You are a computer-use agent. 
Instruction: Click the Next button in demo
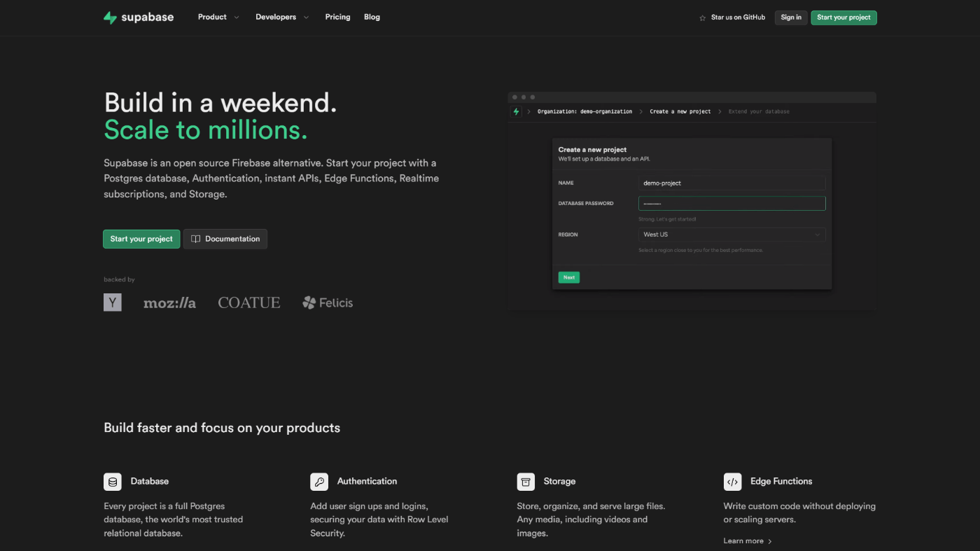click(x=569, y=277)
